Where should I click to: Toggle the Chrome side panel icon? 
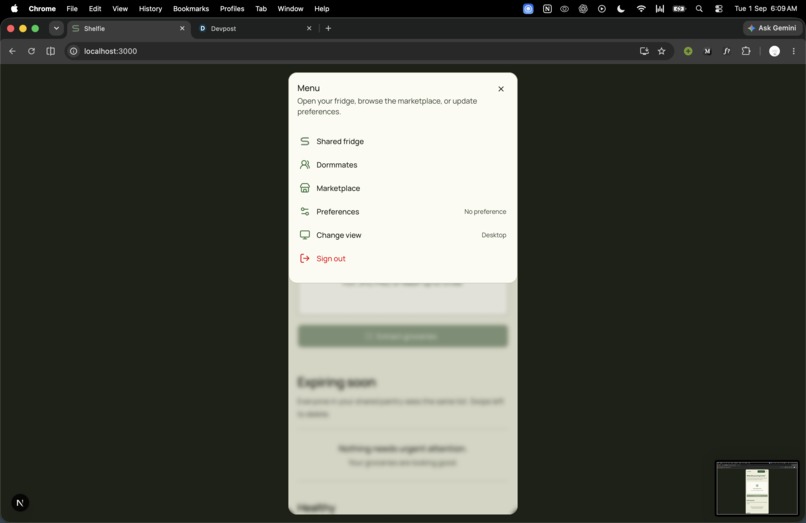tap(50, 51)
